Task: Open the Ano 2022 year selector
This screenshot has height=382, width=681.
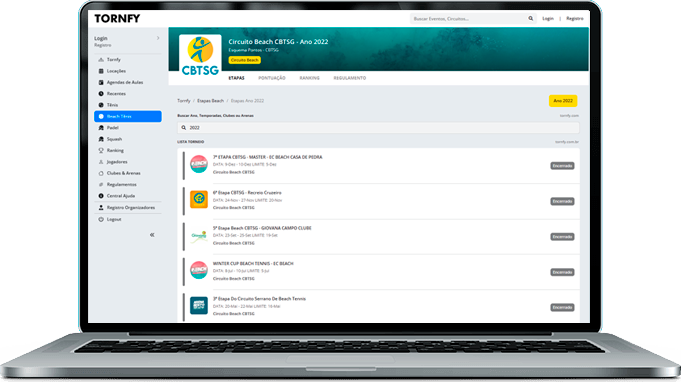Action: [563, 101]
